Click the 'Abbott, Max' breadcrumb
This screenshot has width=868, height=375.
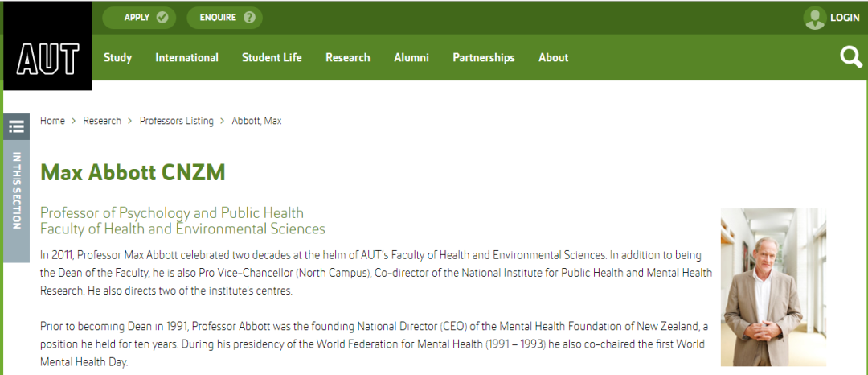pyautogui.click(x=257, y=121)
